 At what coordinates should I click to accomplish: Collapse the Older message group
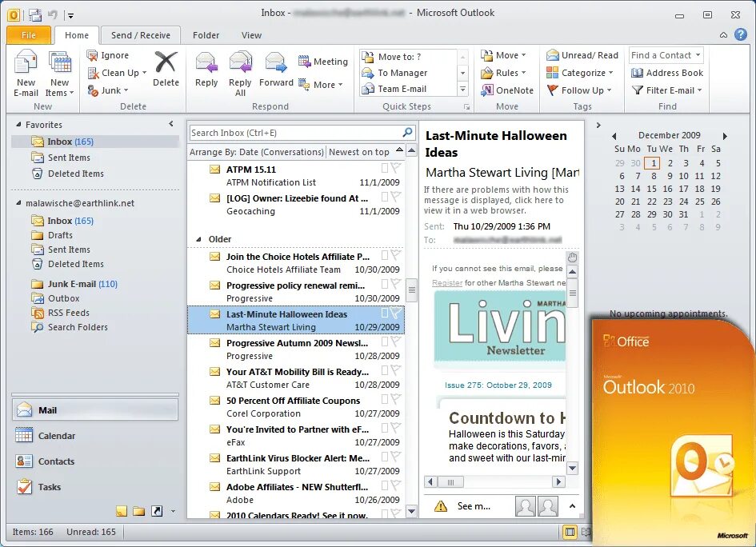coord(198,240)
